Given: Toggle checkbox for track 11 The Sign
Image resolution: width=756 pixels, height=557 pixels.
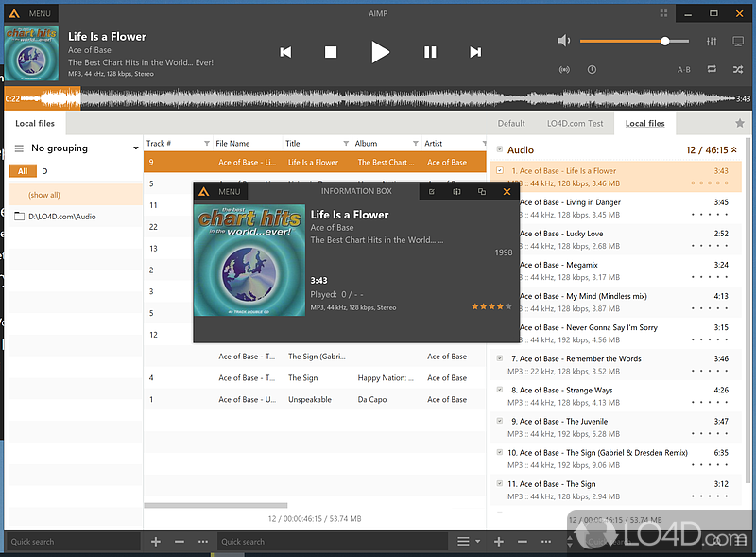Looking at the screenshot, I should point(500,483).
